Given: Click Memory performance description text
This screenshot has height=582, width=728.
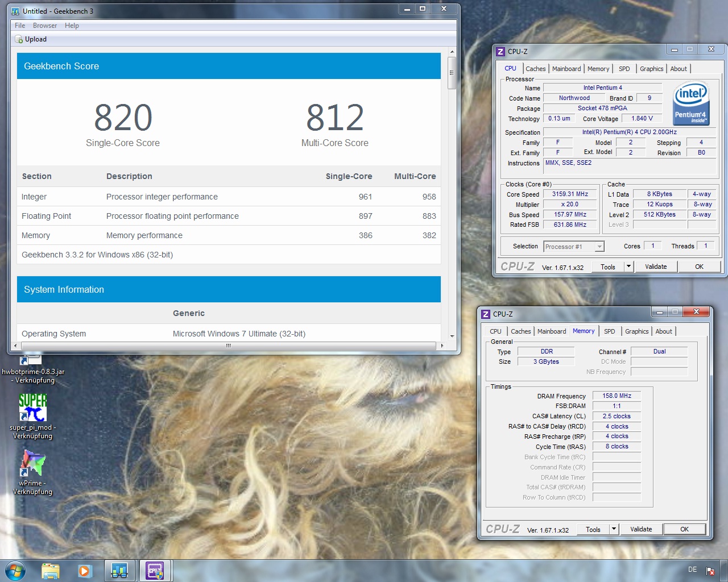Looking at the screenshot, I should 144,235.
